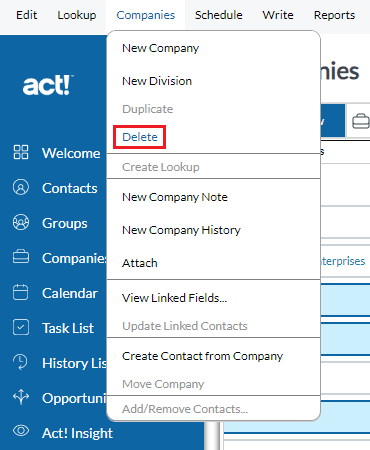
Task: Open the partially hidden Enterprises company link
Action: tap(343, 261)
